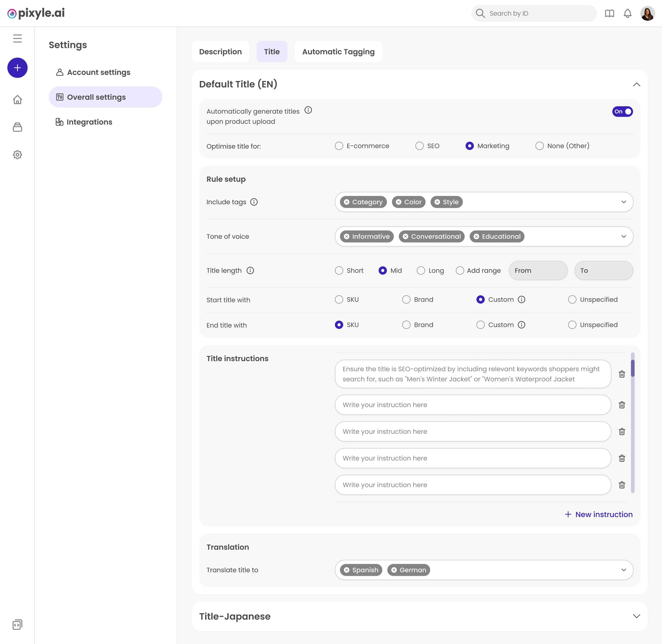The image size is (662, 644).
Task: Remove the Conversational tone chip
Action: (405, 237)
